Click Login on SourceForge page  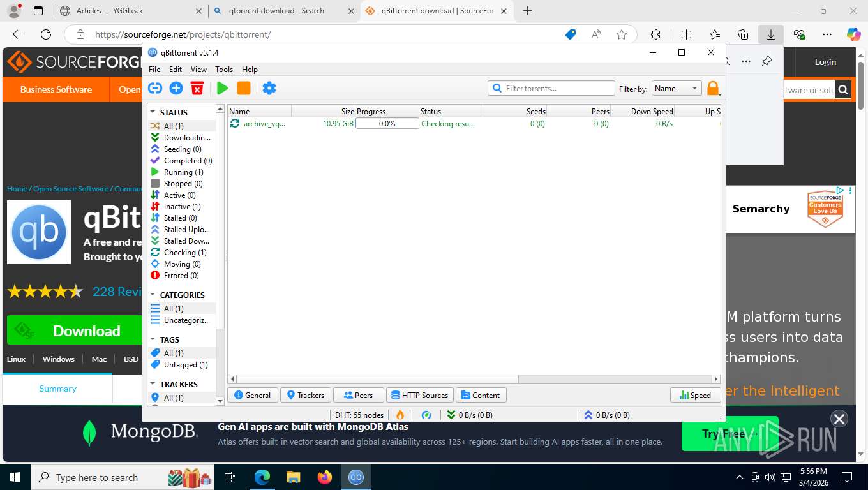point(825,62)
